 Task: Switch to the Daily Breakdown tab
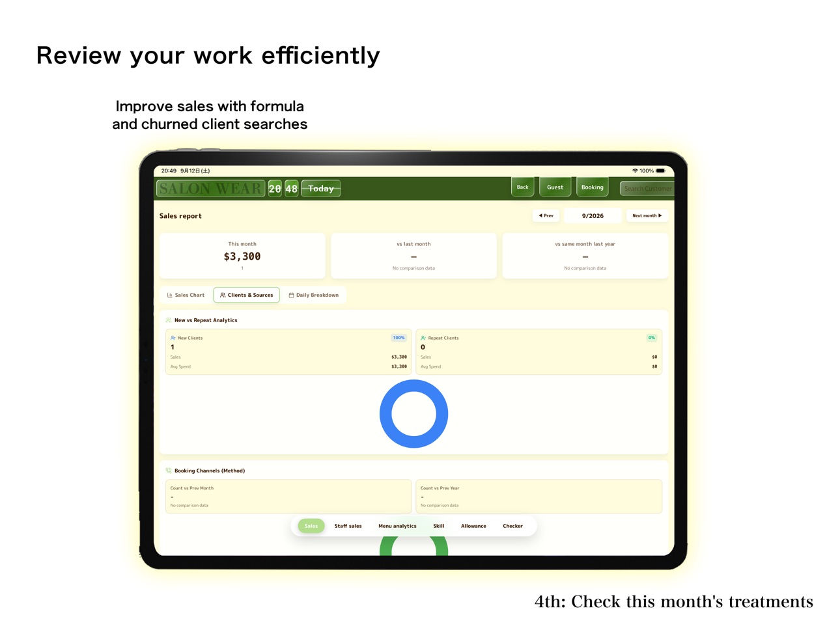point(314,295)
